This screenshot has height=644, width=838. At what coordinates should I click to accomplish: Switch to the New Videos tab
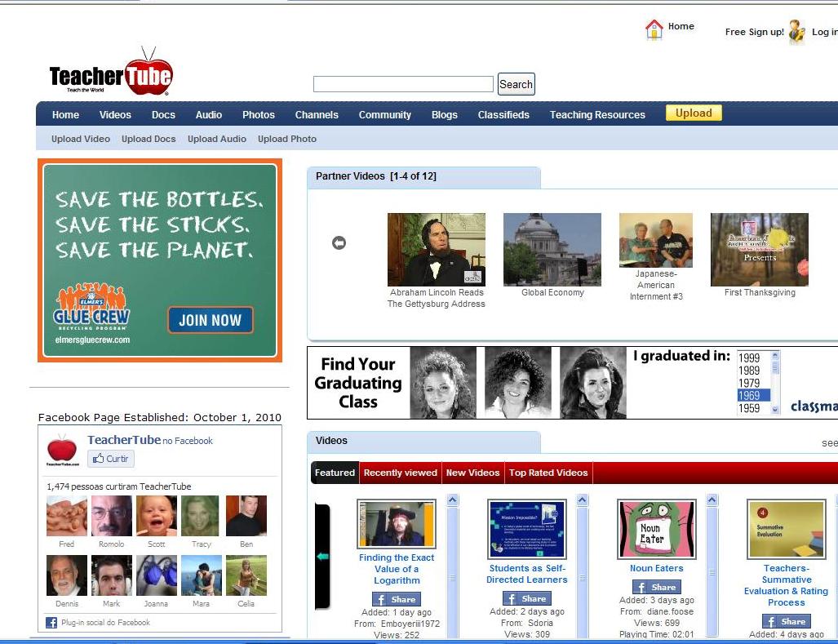pyautogui.click(x=473, y=473)
